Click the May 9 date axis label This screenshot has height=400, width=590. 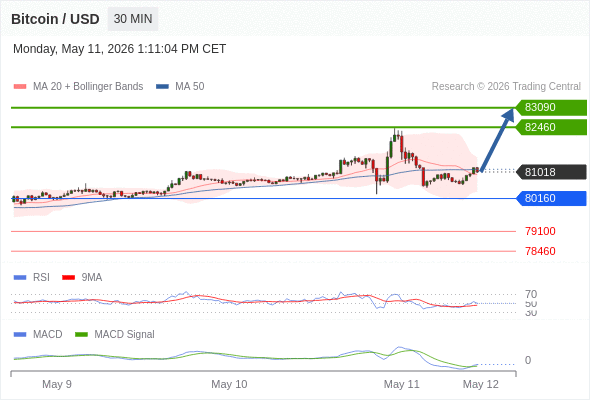click(x=57, y=384)
